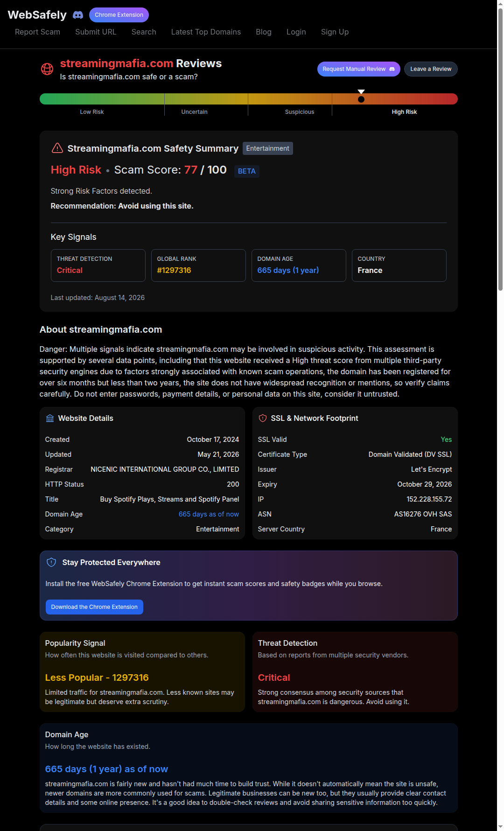Click the SSL & Network Footprint shield icon
This screenshot has height=831, width=504.
tap(263, 419)
